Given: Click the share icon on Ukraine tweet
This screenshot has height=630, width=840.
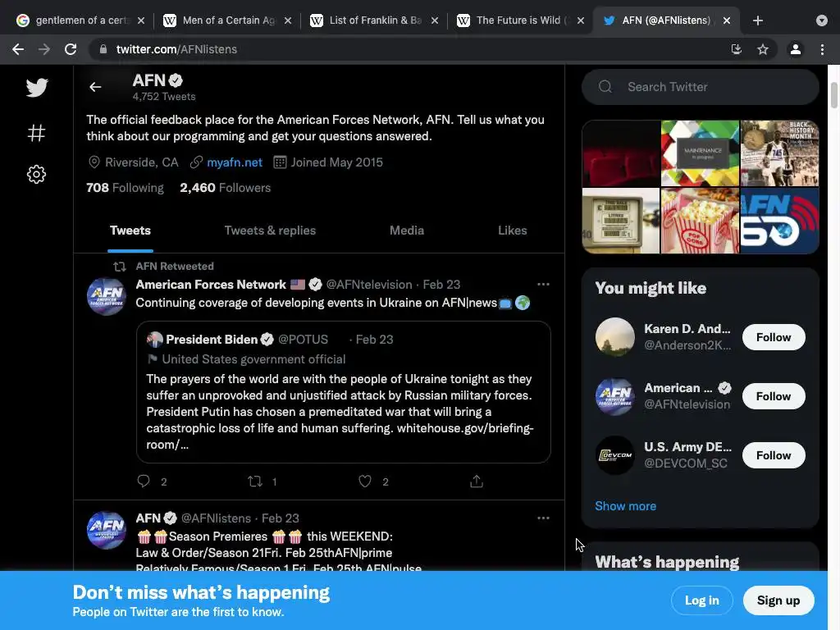Looking at the screenshot, I should click(477, 481).
